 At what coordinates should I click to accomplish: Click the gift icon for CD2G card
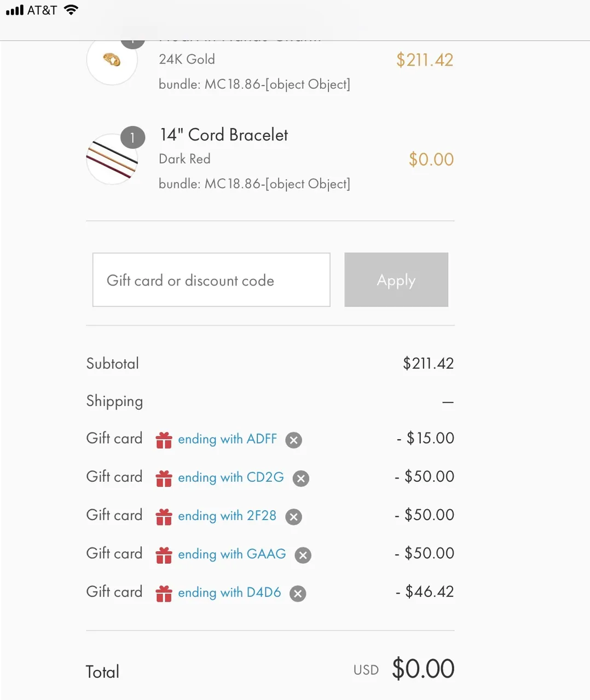pos(164,478)
